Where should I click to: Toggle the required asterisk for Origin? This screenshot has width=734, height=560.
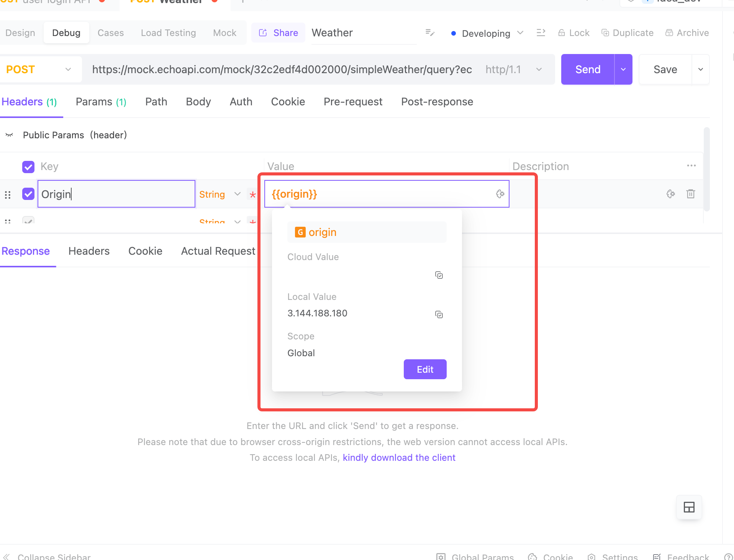click(x=252, y=195)
